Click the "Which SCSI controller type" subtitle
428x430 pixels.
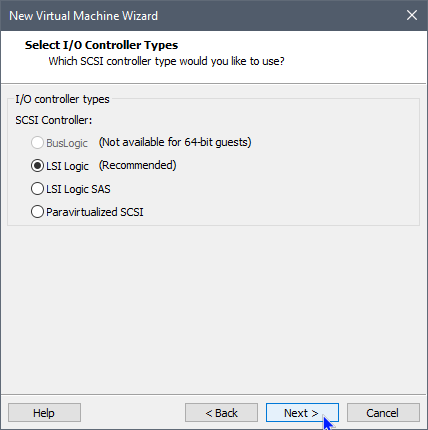click(166, 61)
